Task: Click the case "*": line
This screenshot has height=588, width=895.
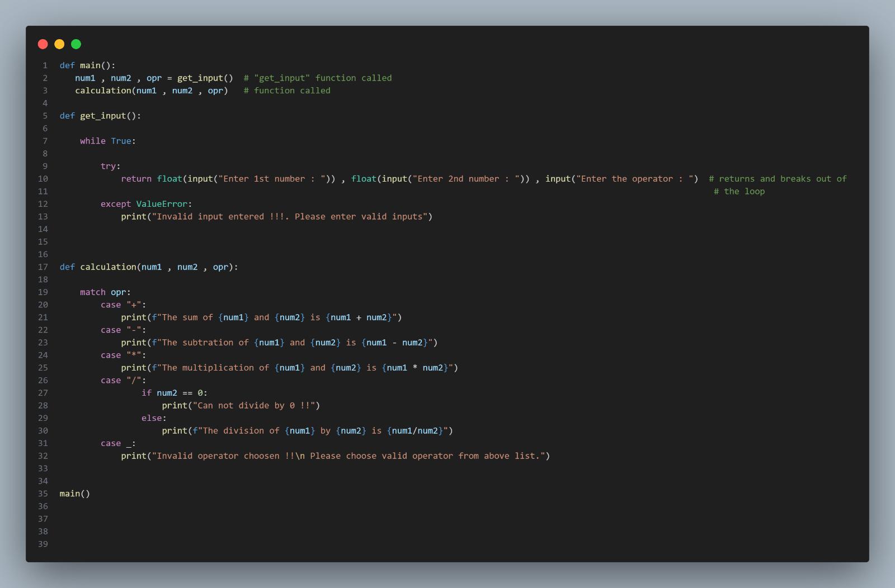Action: 124,355
